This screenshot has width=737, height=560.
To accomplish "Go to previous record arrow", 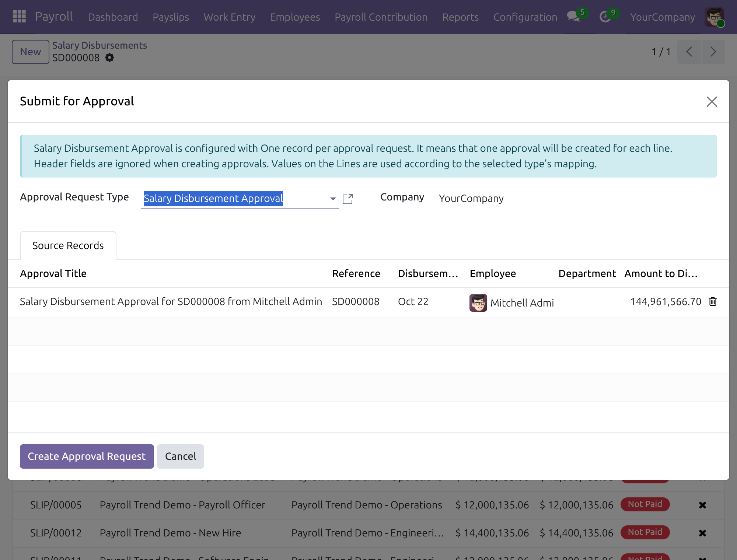I will (689, 52).
